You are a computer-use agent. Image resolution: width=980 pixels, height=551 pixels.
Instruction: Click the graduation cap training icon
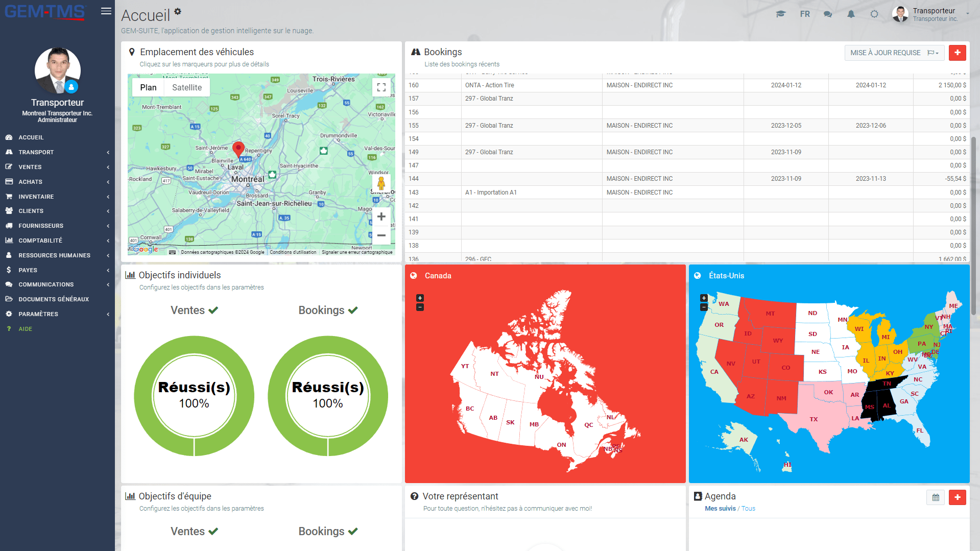[x=781, y=14]
